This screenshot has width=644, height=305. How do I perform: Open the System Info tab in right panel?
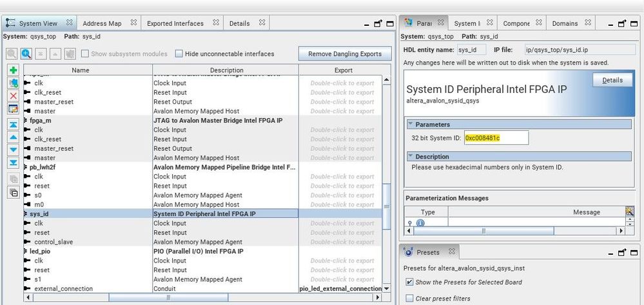click(x=467, y=23)
